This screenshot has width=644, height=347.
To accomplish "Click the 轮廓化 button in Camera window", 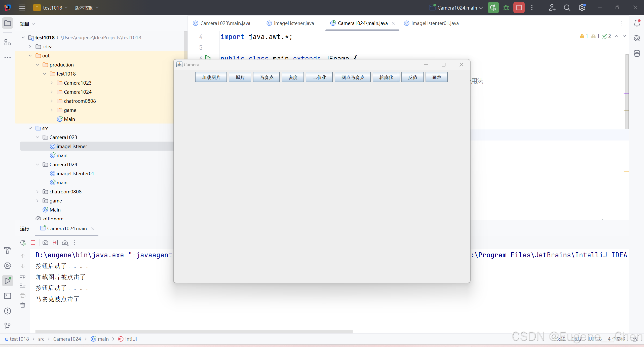I will (x=386, y=77).
